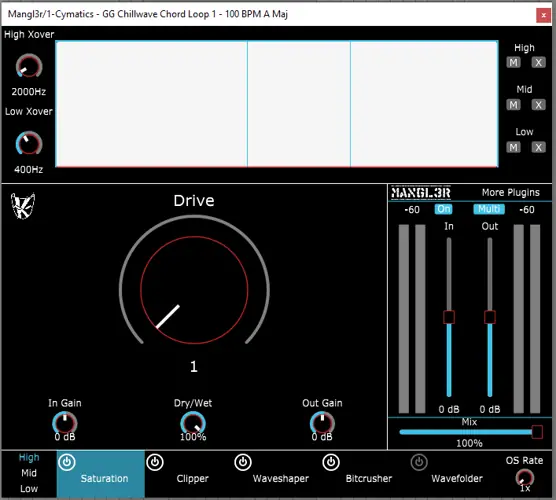Mute the Low band with M
The width and height of the screenshot is (556, 500).
(513, 147)
